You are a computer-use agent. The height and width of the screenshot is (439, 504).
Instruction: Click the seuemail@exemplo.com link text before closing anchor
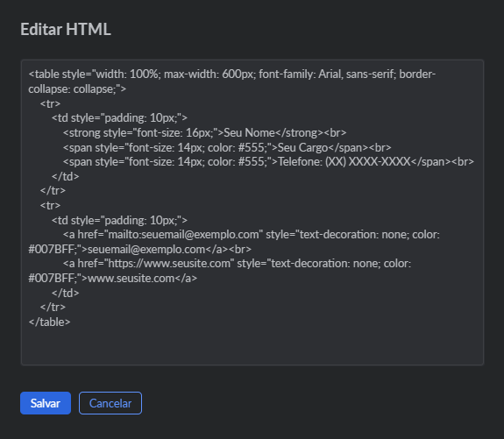[146, 249]
